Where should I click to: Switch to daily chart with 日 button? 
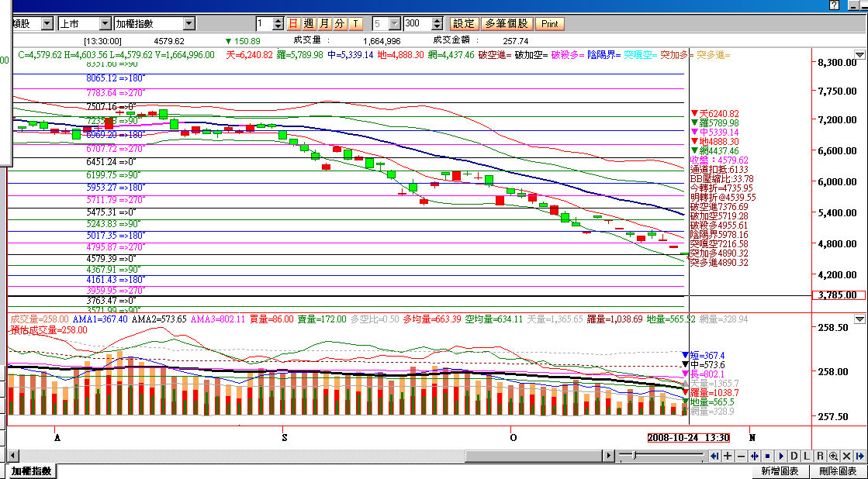pos(293,24)
